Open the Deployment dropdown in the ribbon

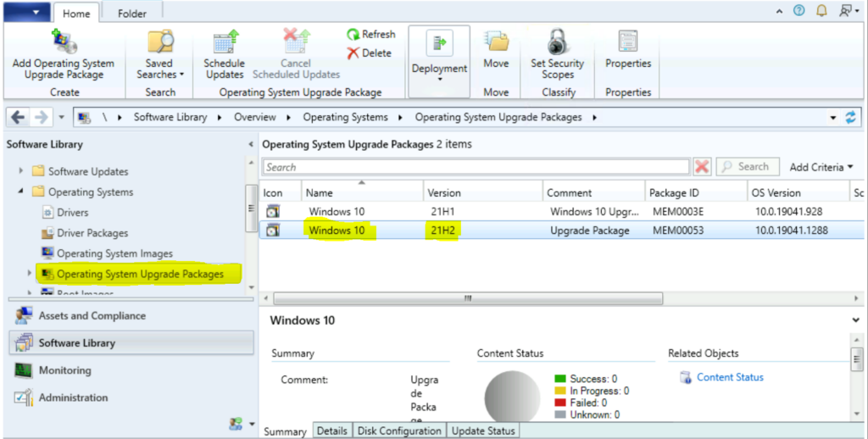(x=440, y=62)
